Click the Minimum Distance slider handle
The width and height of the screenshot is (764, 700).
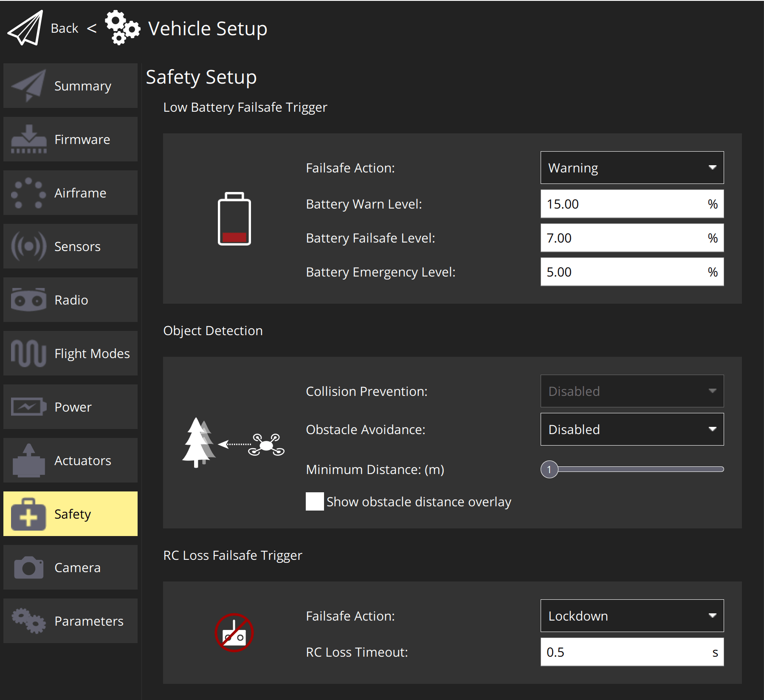click(x=549, y=469)
